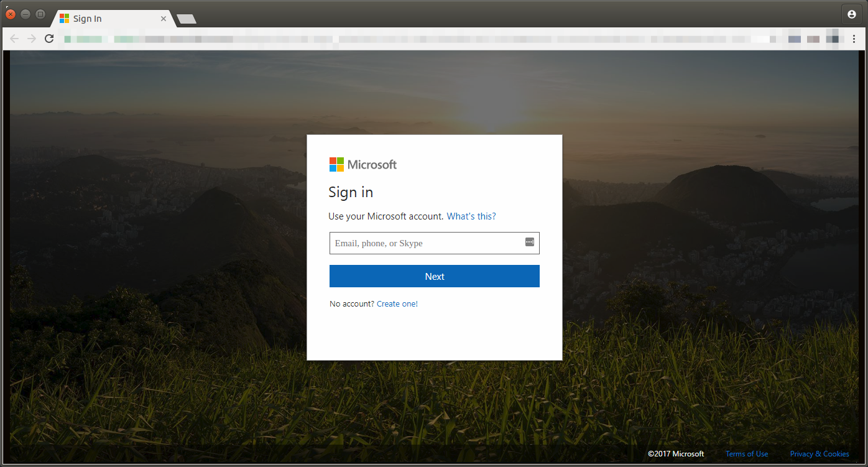Click the browser back arrow

14,38
